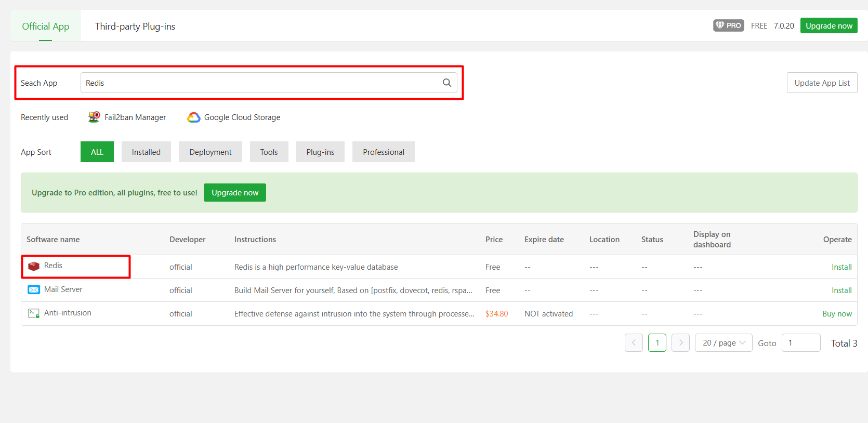Click the Price column header
This screenshot has width=868, height=423.
click(x=494, y=239)
